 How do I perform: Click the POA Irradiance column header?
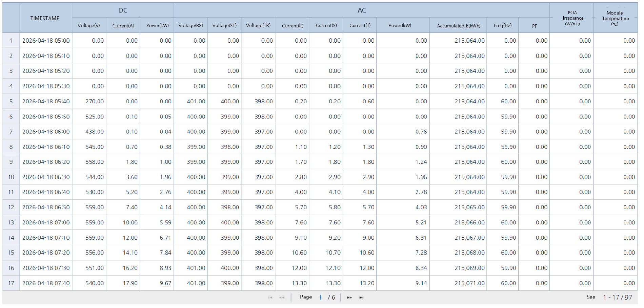coord(571,18)
